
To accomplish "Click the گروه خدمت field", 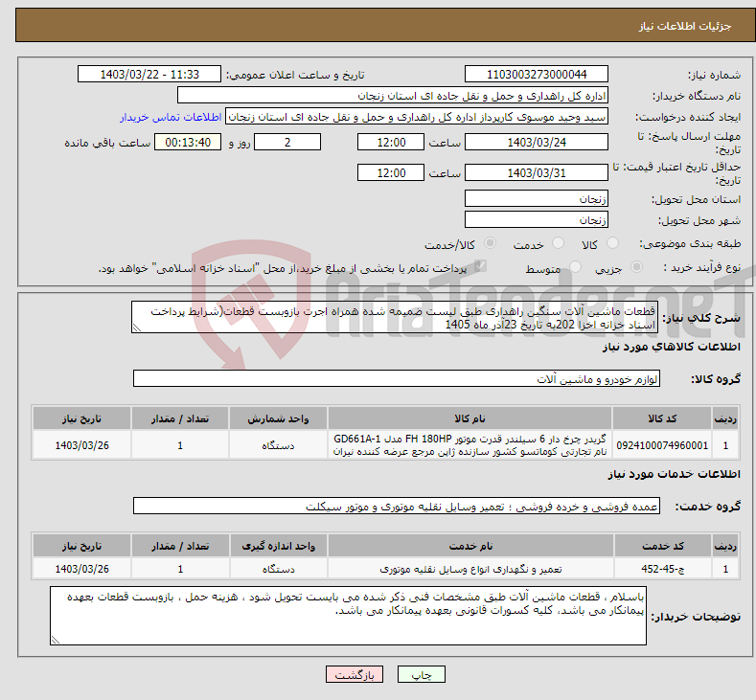I will point(397,506).
